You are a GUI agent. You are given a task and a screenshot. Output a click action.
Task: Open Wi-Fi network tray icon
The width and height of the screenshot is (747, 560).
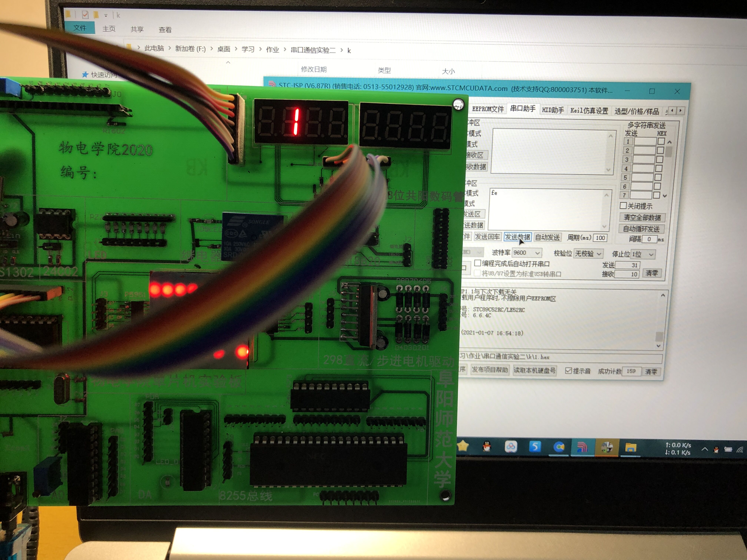tap(740, 450)
